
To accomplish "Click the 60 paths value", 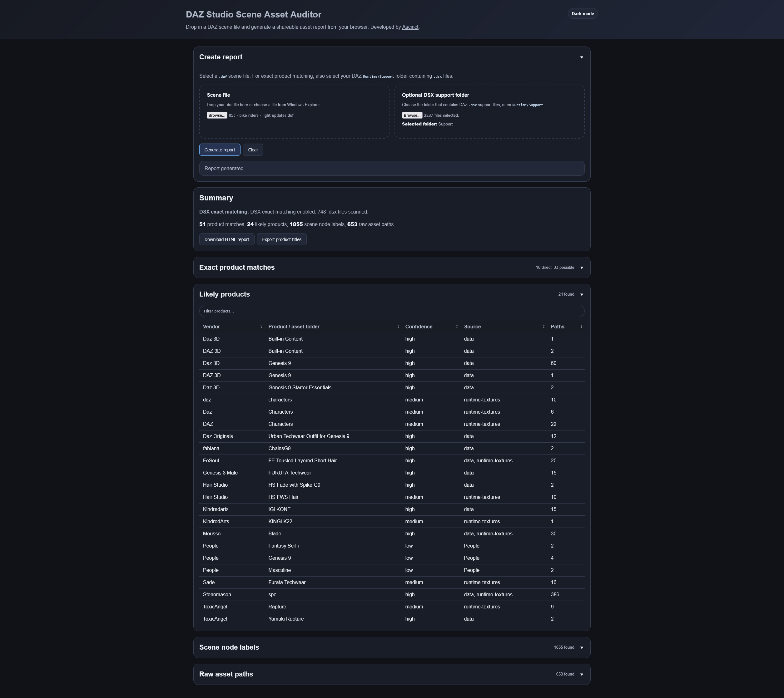I will [x=553, y=363].
